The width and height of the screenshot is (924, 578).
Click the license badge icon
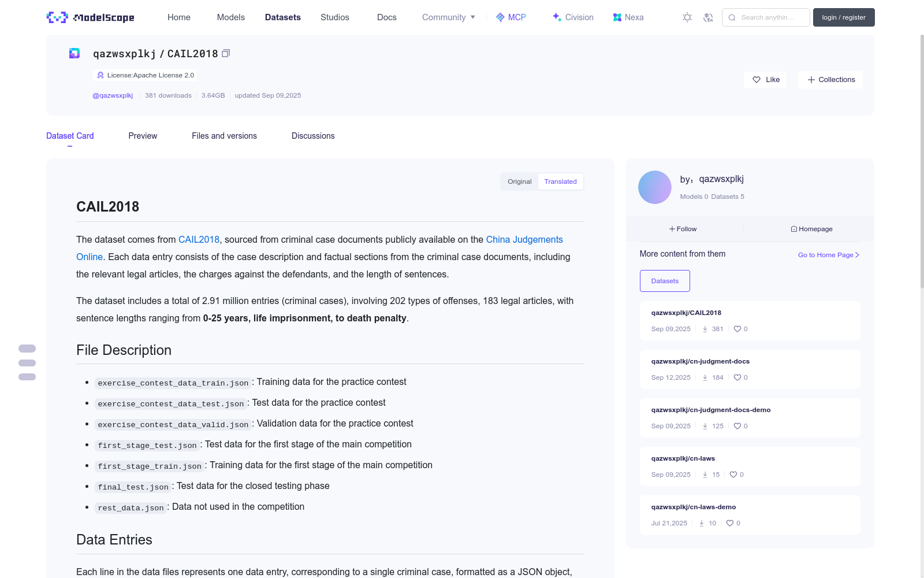(100, 75)
